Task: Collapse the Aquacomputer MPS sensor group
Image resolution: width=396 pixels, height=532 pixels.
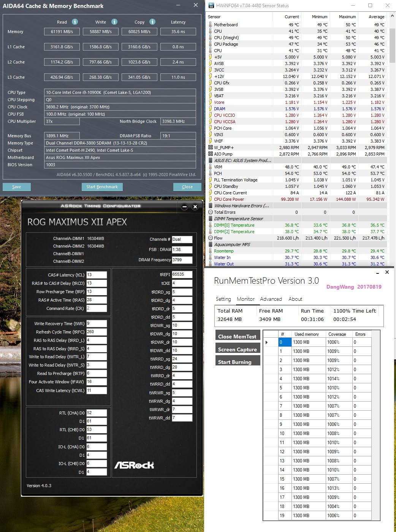Action: (211, 245)
